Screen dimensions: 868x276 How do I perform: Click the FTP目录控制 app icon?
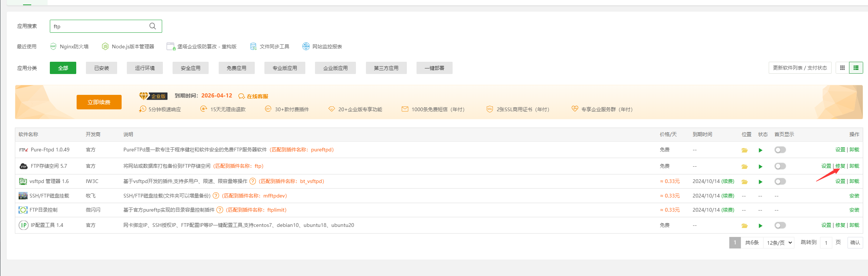pyautogui.click(x=23, y=210)
